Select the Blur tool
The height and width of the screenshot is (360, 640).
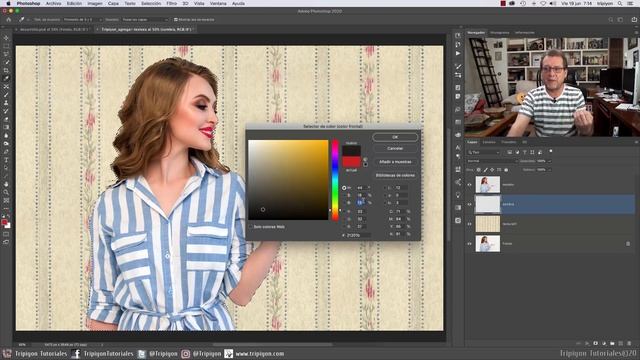pyautogui.click(x=6, y=136)
